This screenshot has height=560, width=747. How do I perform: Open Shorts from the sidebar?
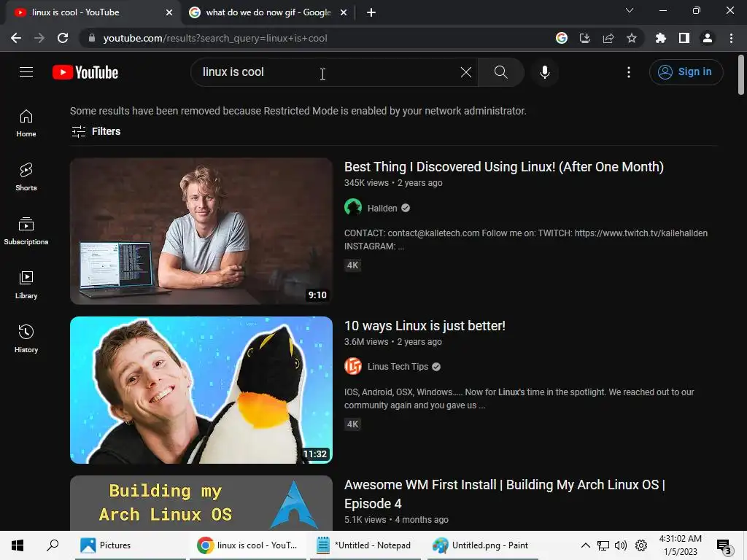pos(26,177)
